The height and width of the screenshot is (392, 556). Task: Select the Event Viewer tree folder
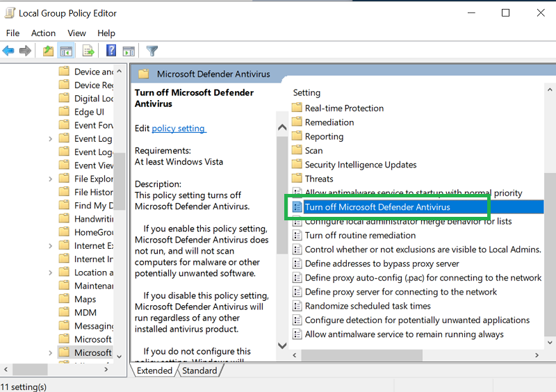[x=85, y=165]
